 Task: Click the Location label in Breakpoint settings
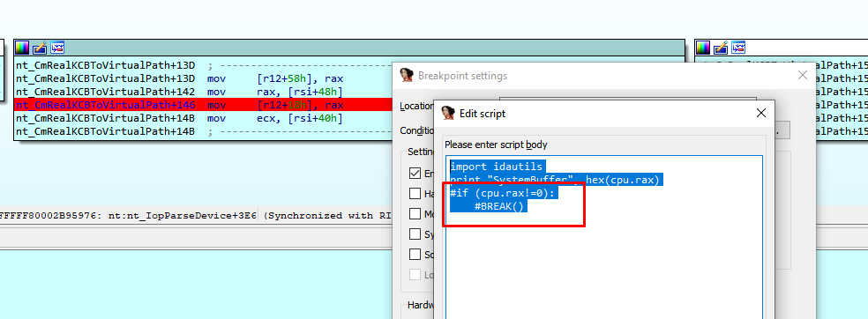click(417, 106)
